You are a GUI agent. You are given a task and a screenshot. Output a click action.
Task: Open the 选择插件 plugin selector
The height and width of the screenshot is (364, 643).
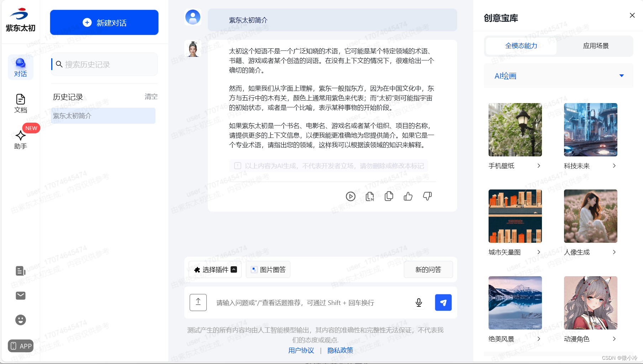[215, 269]
